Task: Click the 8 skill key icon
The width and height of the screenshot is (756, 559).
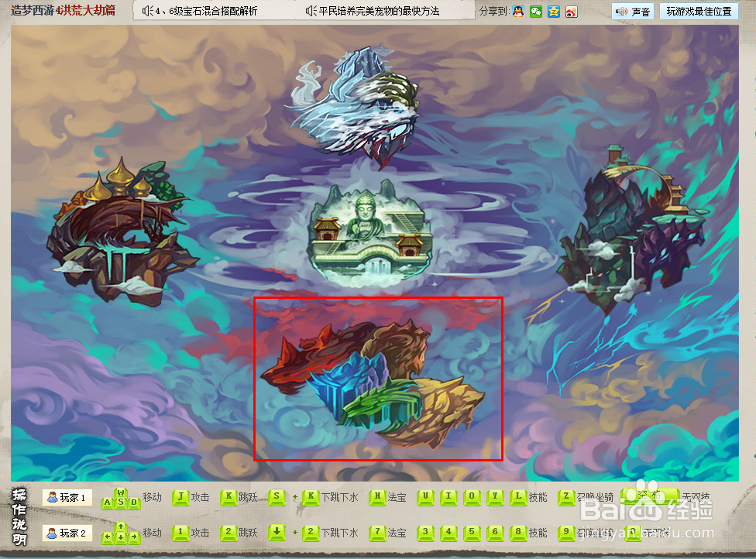Action: pos(518,533)
